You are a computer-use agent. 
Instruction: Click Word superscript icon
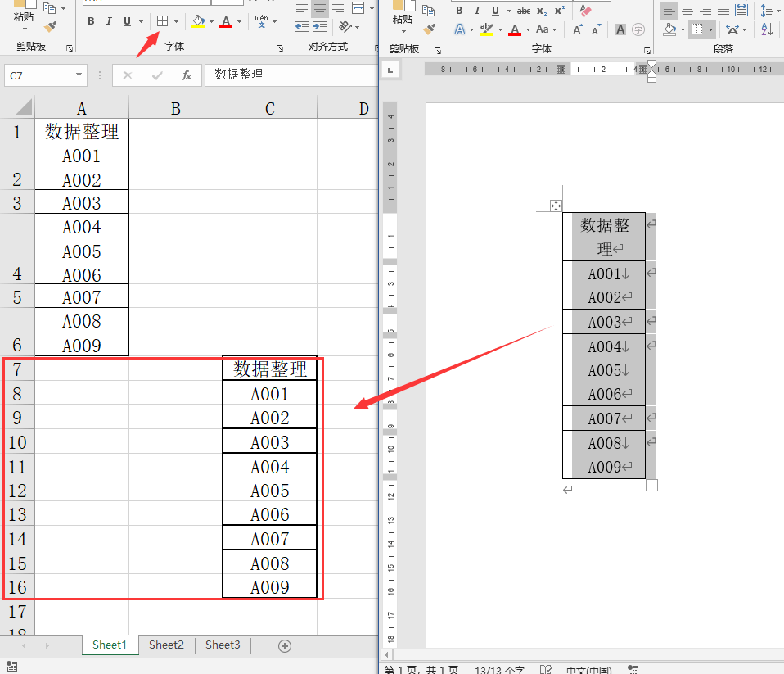click(x=560, y=11)
